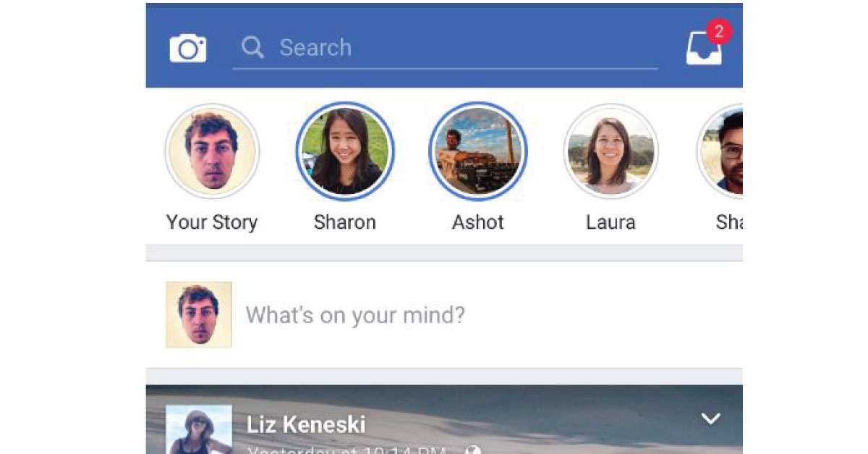View Sharon's story circle
This screenshot has width=868, height=454.
coord(345,151)
